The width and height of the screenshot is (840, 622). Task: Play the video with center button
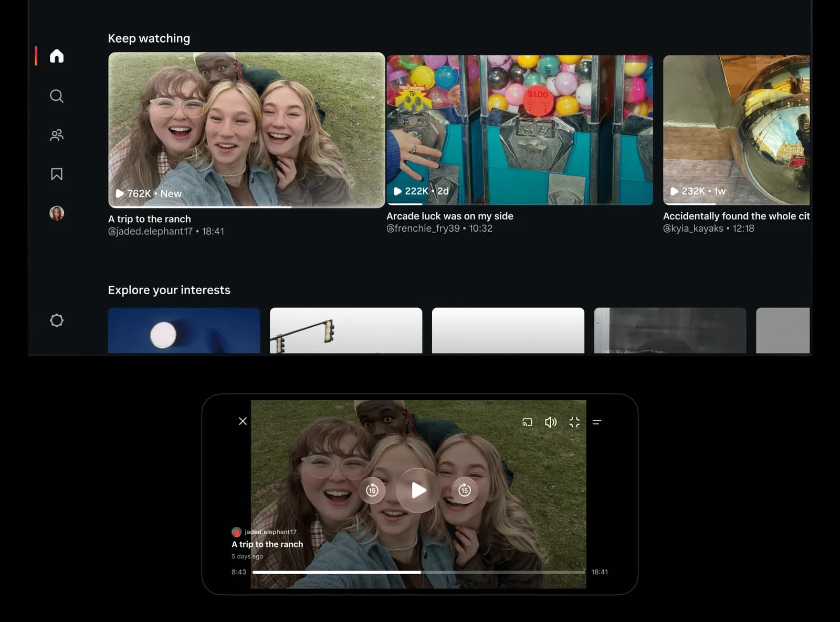(418, 490)
